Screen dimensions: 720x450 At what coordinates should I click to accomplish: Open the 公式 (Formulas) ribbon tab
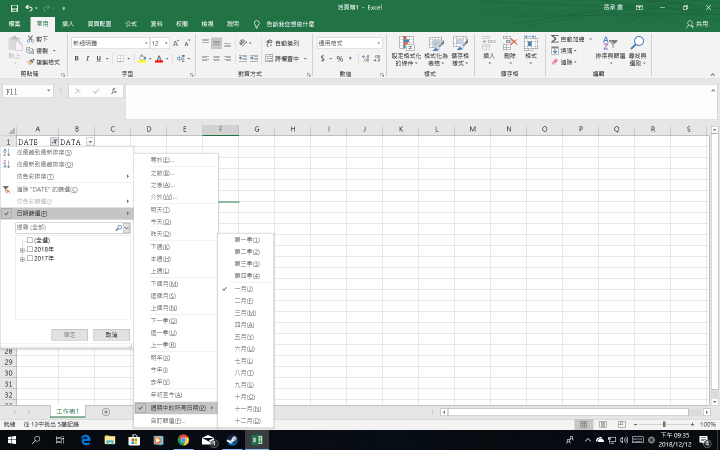131,24
